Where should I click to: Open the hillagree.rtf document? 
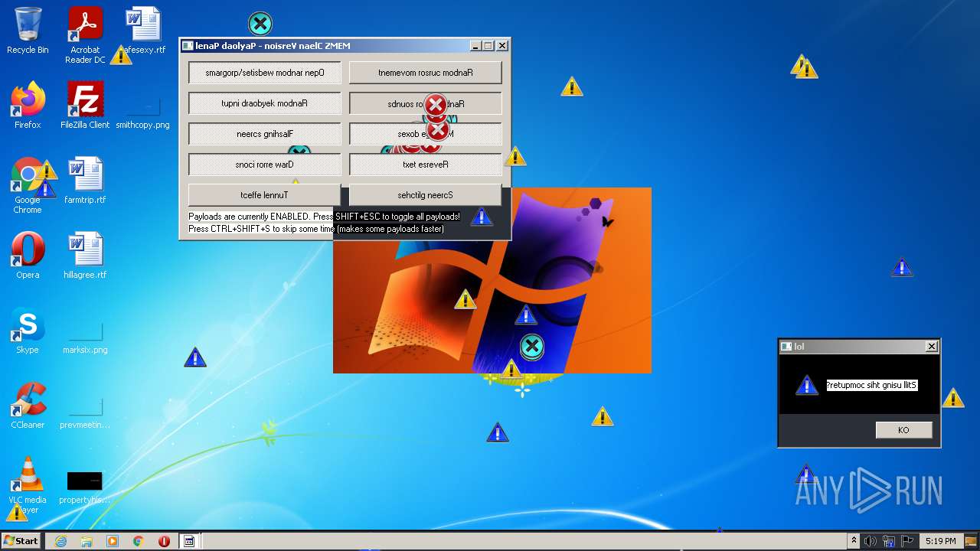[x=85, y=255]
